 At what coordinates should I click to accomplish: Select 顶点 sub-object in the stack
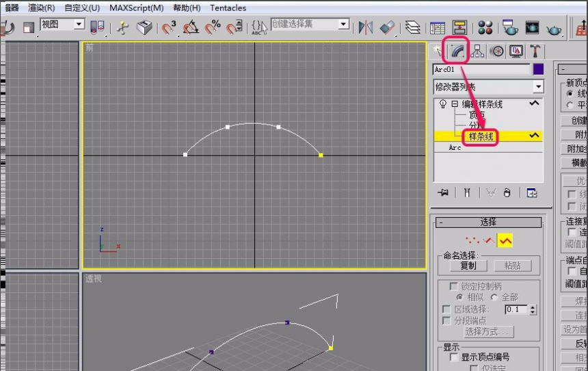(x=477, y=115)
